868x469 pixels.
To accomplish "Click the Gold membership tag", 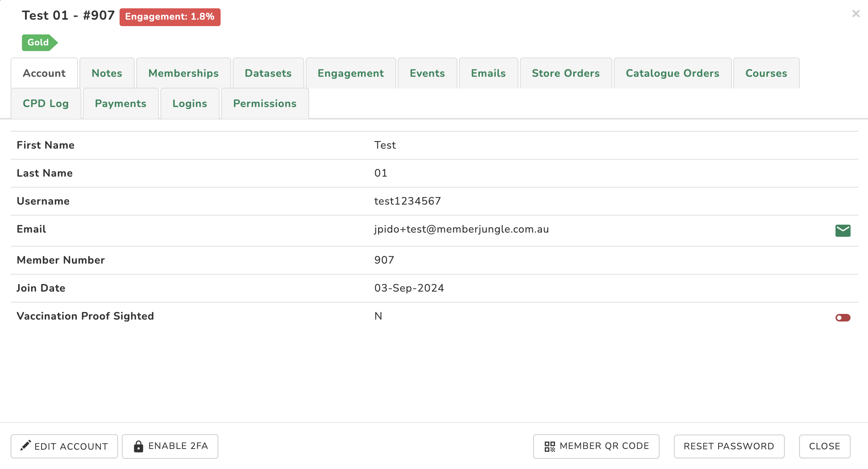I will pos(39,42).
